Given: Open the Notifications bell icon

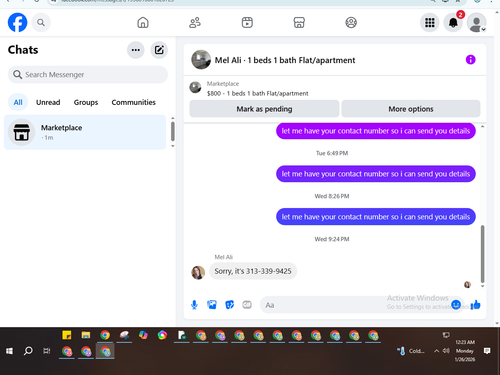Looking at the screenshot, I should click(x=453, y=23).
